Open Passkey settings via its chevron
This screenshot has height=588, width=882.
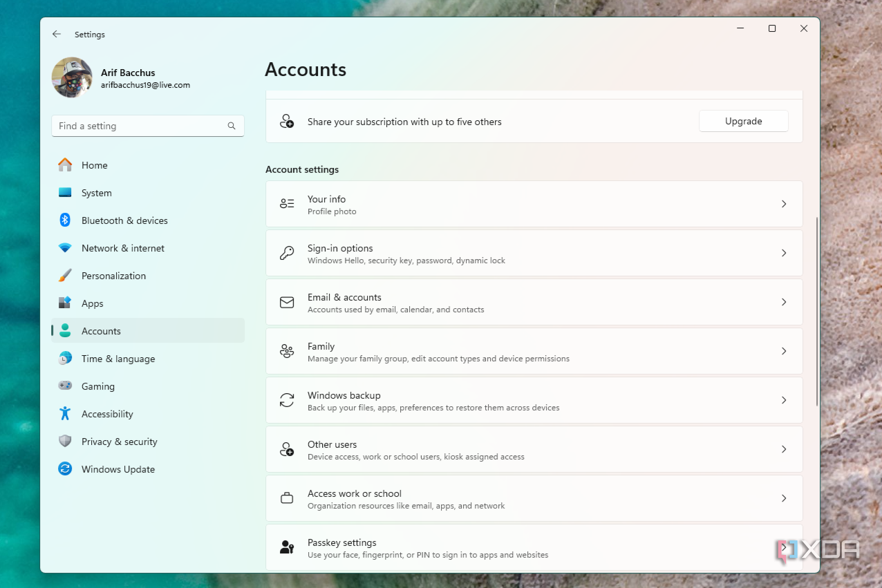coord(783,547)
